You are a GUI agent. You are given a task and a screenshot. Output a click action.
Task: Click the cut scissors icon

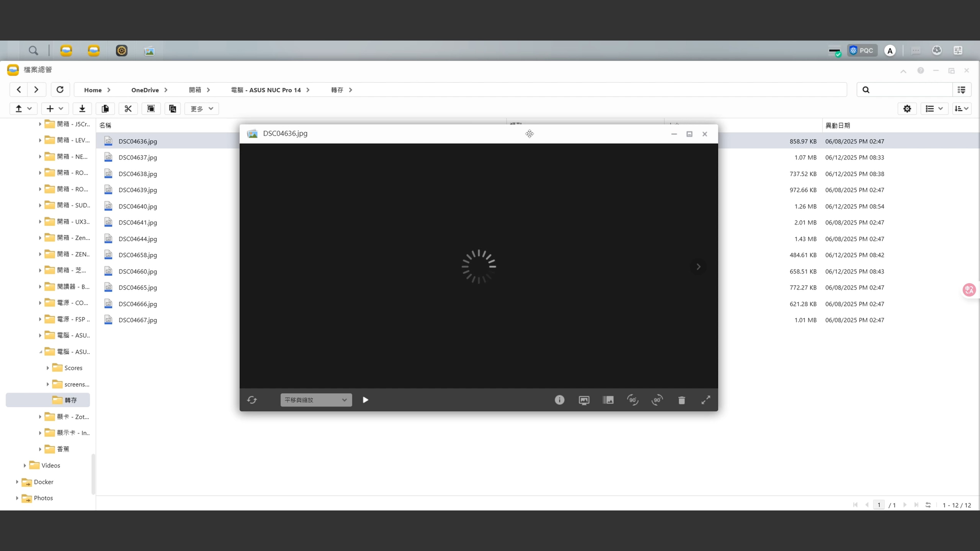(x=128, y=109)
